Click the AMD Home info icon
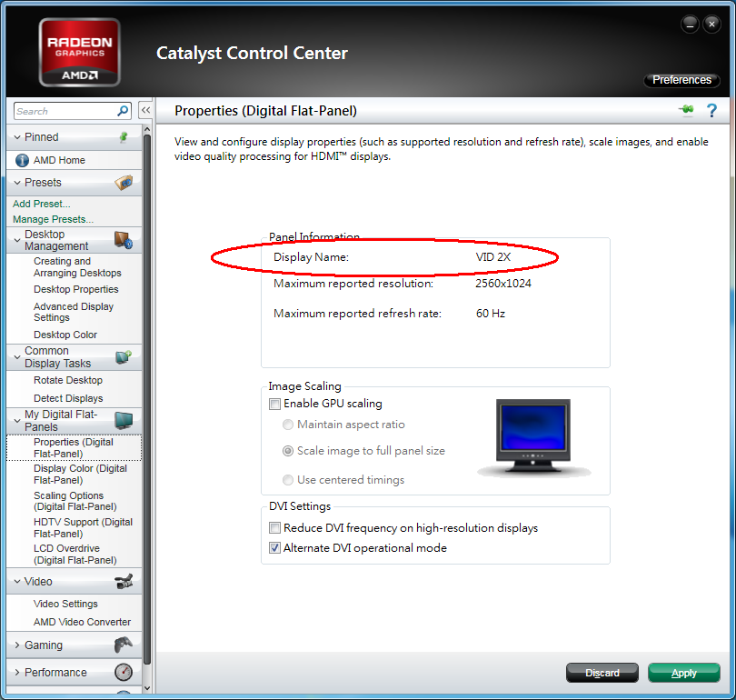The image size is (736, 700). click(22, 160)
